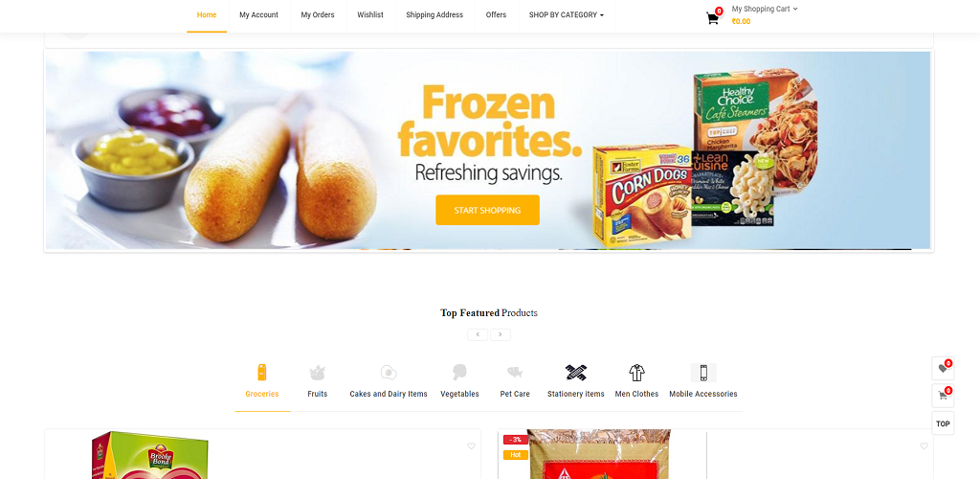Expand the SHOP BY CATEGORY dropdown
The width and height of the screenshot is (980, 479).
click(567, 15)
